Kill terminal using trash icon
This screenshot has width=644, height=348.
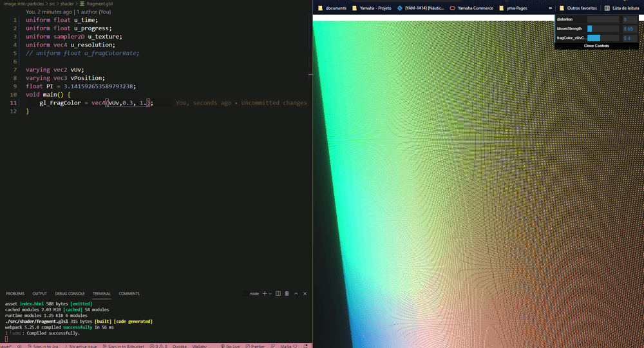tap(287, 293)
